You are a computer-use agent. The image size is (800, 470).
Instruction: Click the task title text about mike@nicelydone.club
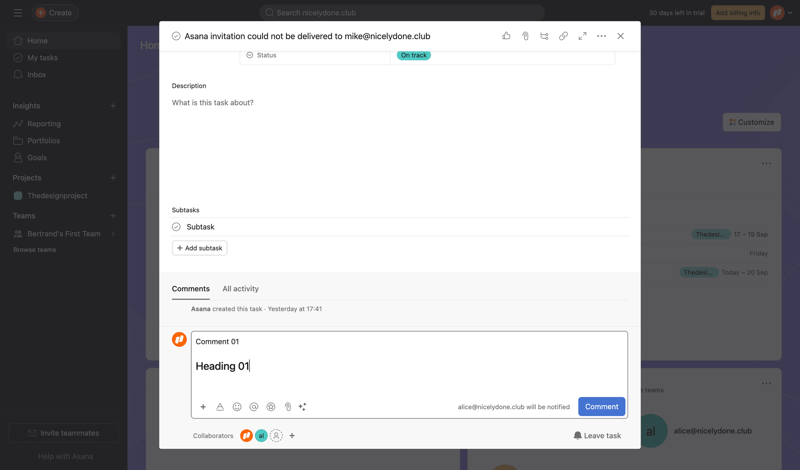[x=307, y=36]
